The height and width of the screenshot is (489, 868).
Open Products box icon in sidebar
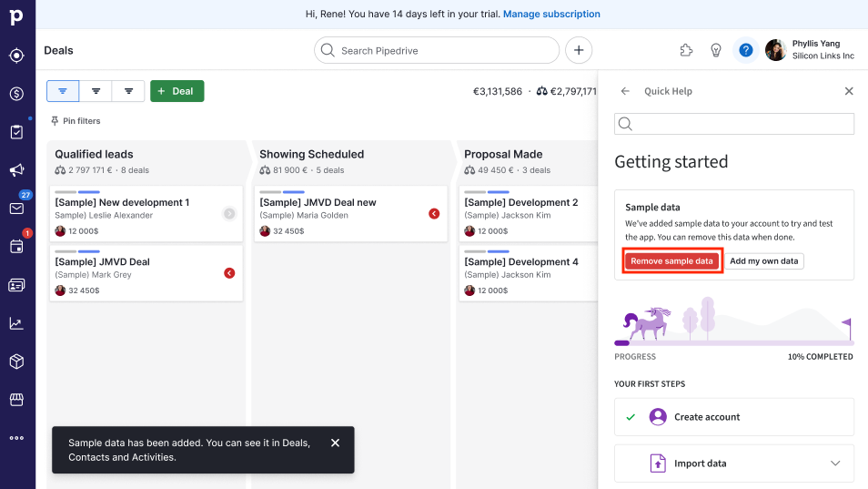point(16,362)
